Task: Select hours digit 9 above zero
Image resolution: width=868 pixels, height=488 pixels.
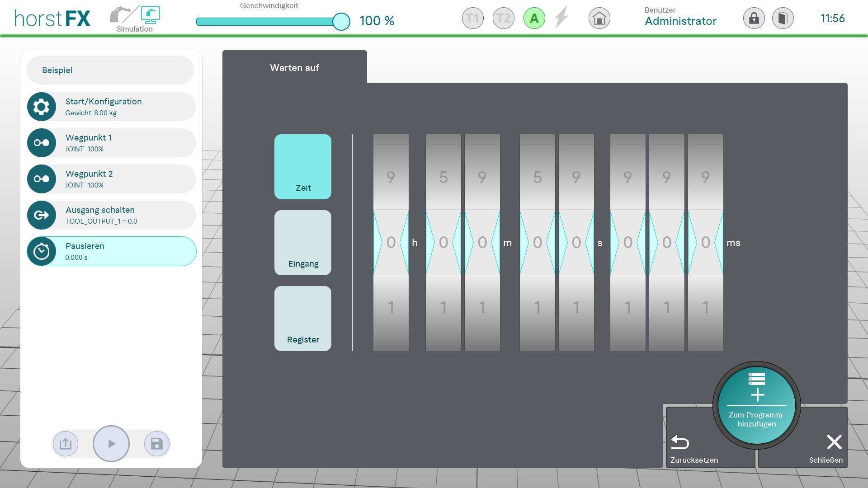Action: [x=391, y=177]
